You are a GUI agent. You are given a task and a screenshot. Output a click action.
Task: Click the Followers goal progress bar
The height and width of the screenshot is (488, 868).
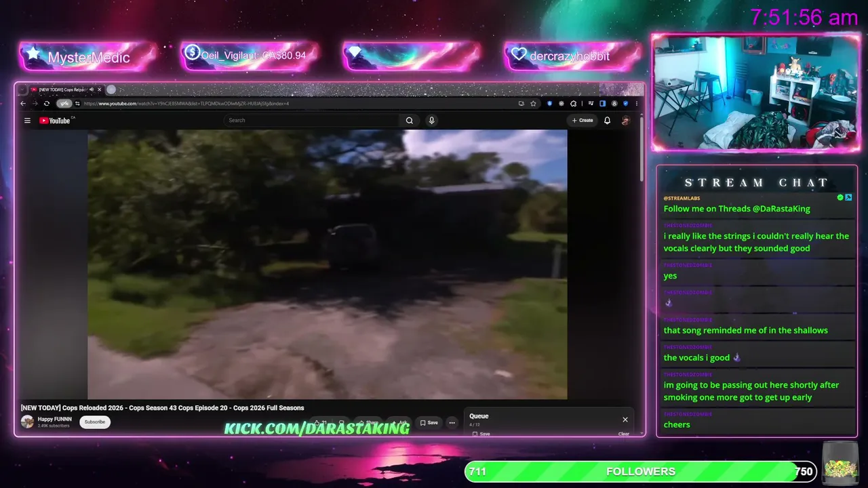(x=641, y=472)
